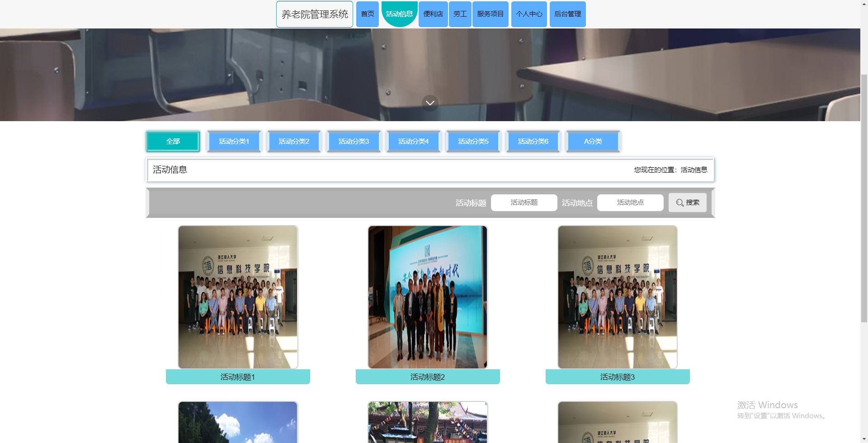Go to 个人中心

(528, 14)
